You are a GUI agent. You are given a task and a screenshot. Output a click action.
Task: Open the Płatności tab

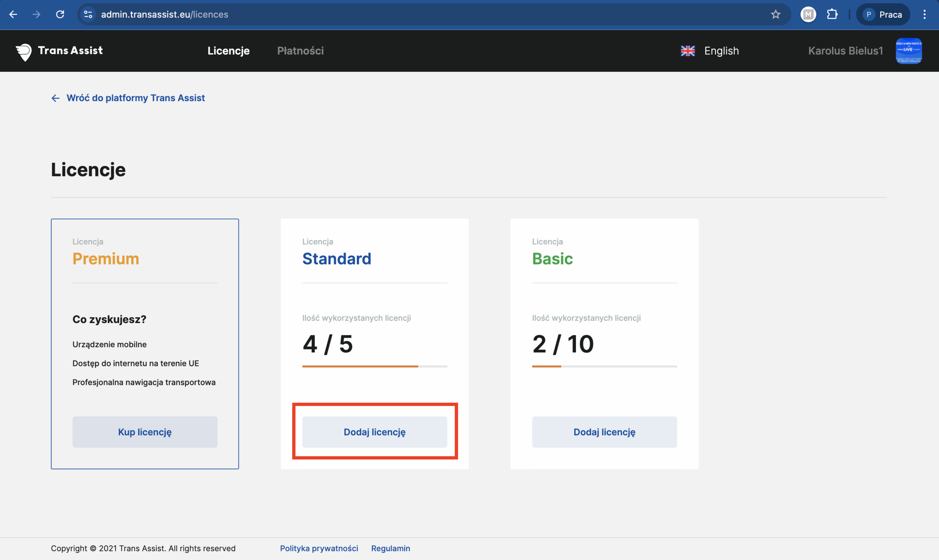pos(300,51)
